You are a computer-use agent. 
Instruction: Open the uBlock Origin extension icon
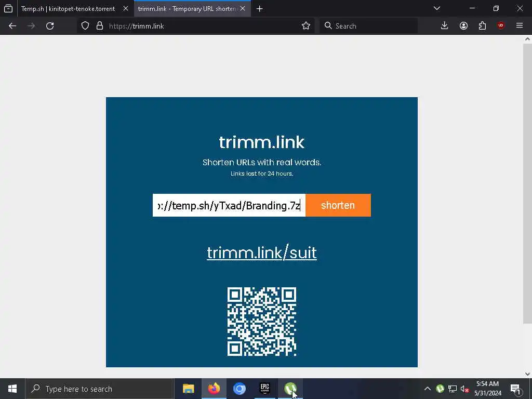[501, 26]
